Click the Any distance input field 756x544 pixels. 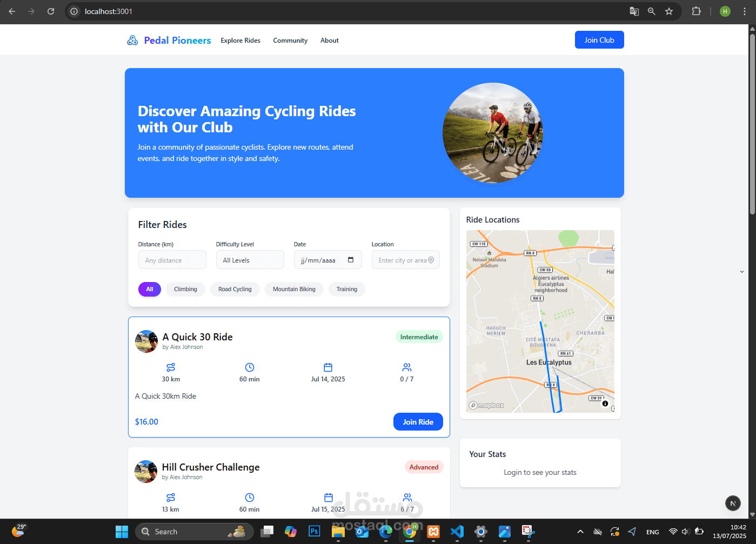(172, 260)
